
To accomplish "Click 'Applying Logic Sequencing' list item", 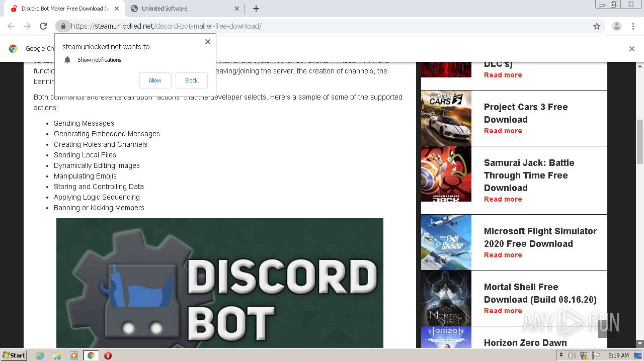I will [x=97, y=197].
